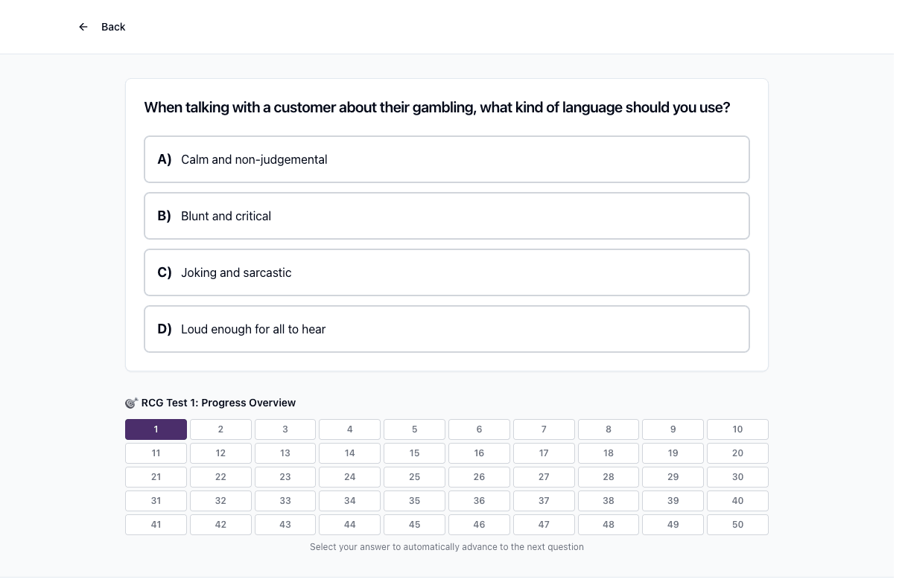Jump to question 37
Image resolution: width=905 pixels, height=588 pixels.
544,501
